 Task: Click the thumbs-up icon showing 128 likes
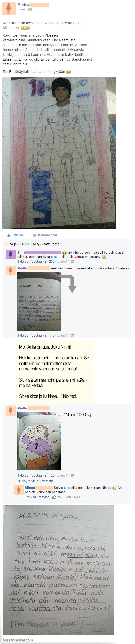click(46, 475)
